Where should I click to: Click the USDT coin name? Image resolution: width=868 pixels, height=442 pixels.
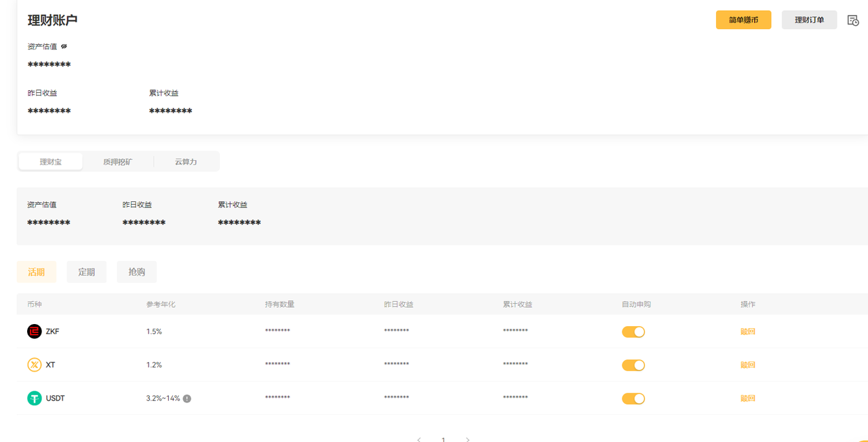point(56,399)
